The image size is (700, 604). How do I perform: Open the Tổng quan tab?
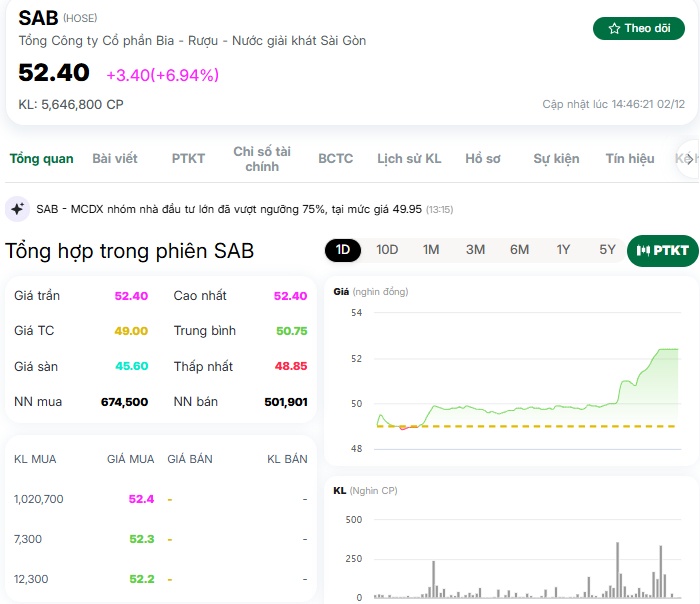[x=42, y=159]
